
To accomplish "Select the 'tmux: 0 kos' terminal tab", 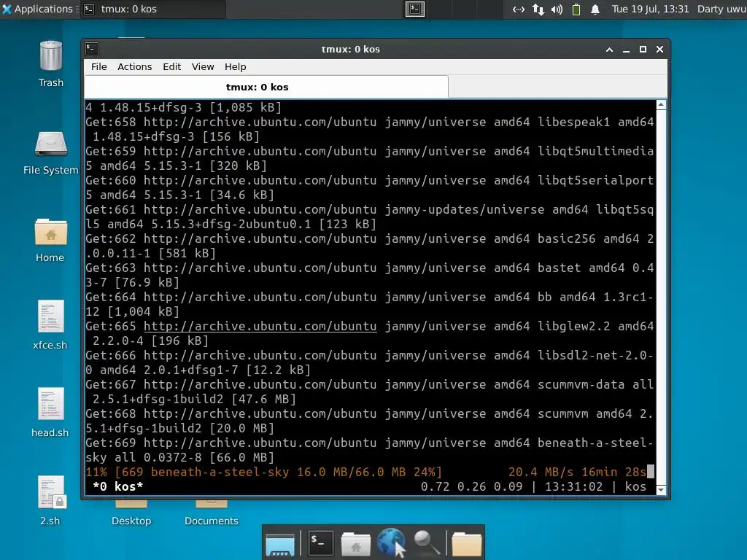I will point(266,87).
